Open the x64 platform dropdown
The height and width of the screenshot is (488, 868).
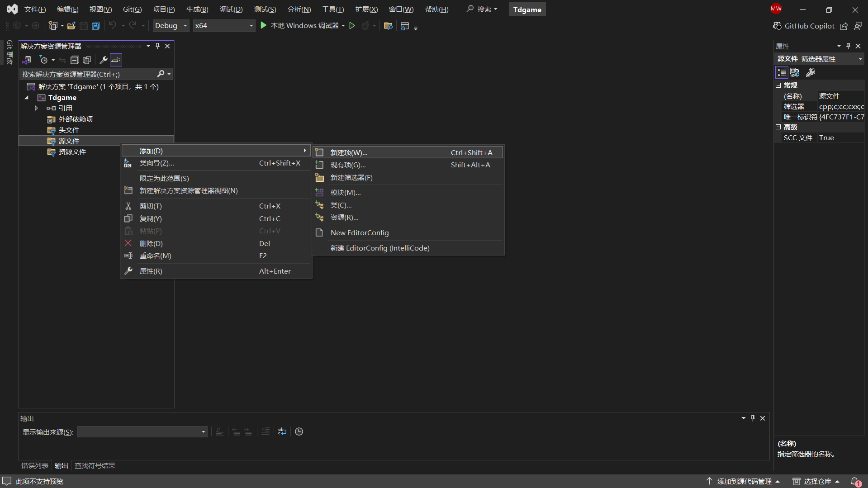point(224,26)
